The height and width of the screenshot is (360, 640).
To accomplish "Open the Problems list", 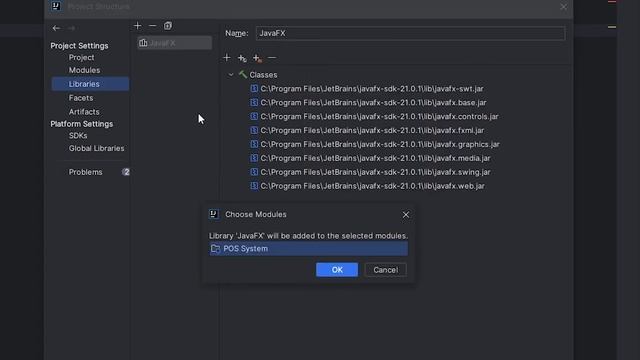I will click(85, 172).
